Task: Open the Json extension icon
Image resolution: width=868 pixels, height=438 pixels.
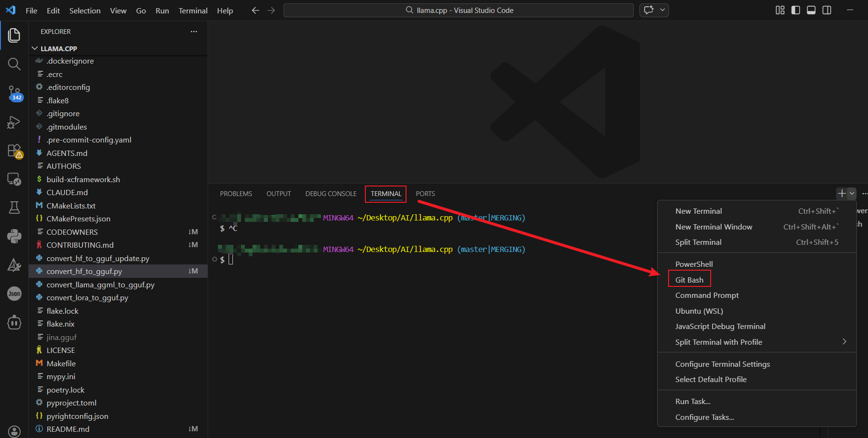Action: 14,294
